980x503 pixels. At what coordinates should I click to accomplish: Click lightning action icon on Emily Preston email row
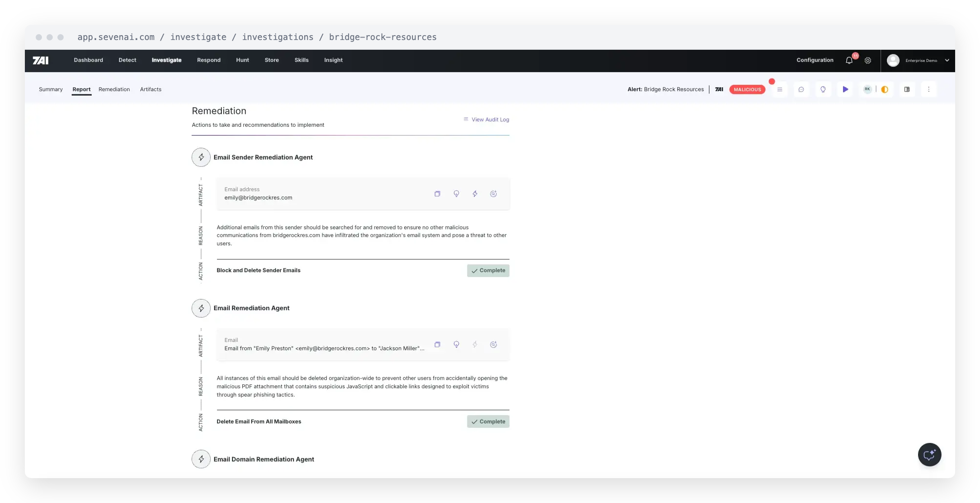pyautogui.click(x=475, y=344)
